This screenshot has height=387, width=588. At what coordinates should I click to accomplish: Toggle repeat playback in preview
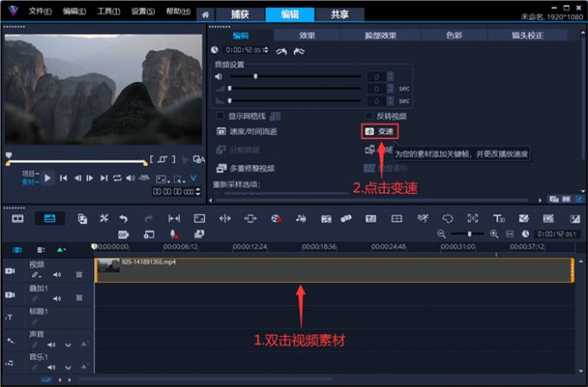[117, 178]
